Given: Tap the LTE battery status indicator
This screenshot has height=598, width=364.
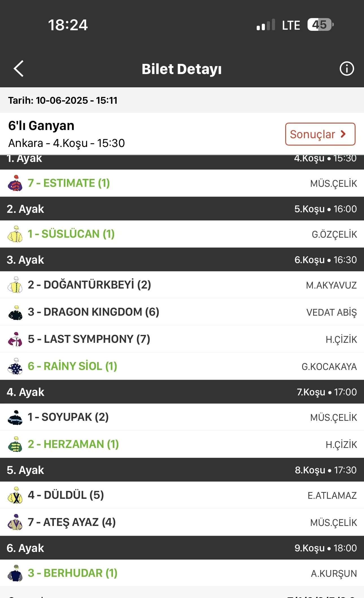Looking at the screenshot, I should (x=321, y=25).
